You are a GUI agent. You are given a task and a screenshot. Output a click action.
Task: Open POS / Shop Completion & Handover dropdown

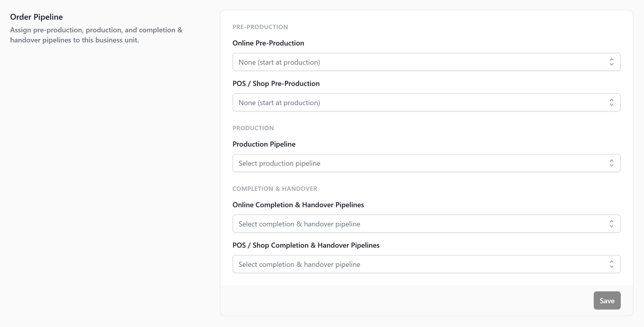[x=426, y=264]
